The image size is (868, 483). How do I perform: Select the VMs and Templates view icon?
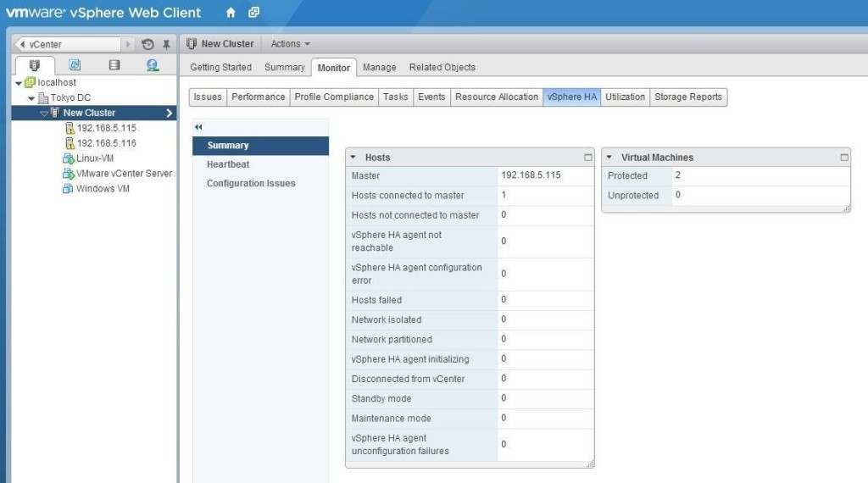(x=75, y=64)
